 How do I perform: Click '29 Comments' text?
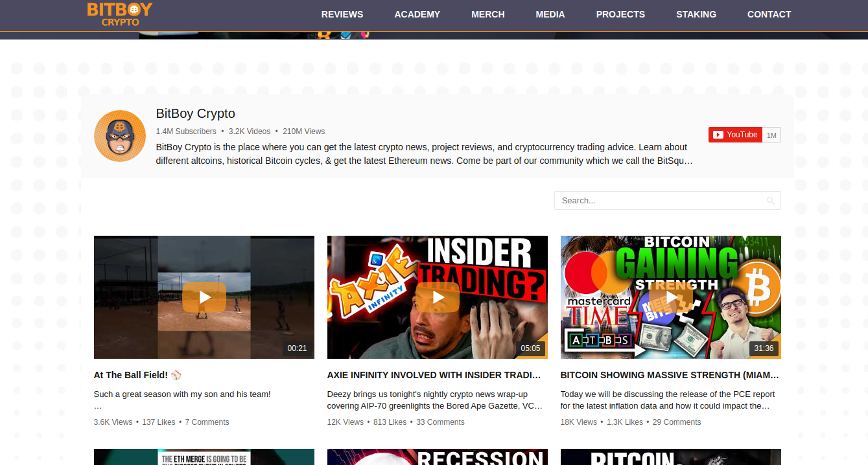677,422
